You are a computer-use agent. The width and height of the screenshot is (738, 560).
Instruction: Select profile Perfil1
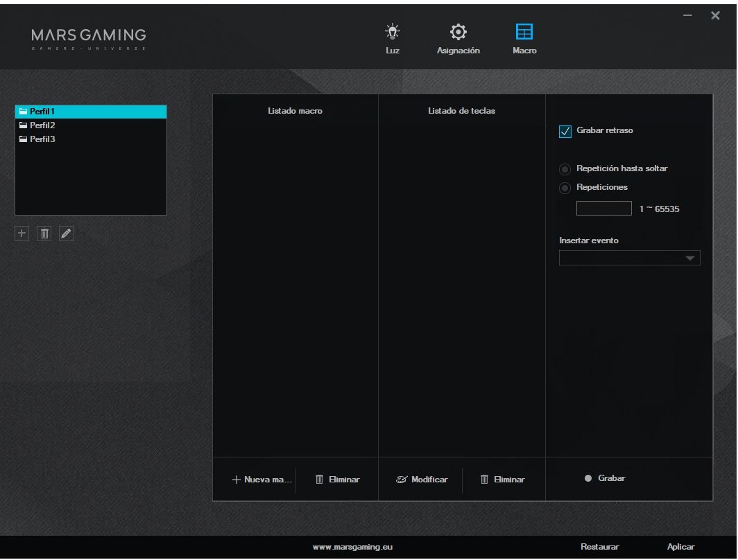tap(91, 112)
